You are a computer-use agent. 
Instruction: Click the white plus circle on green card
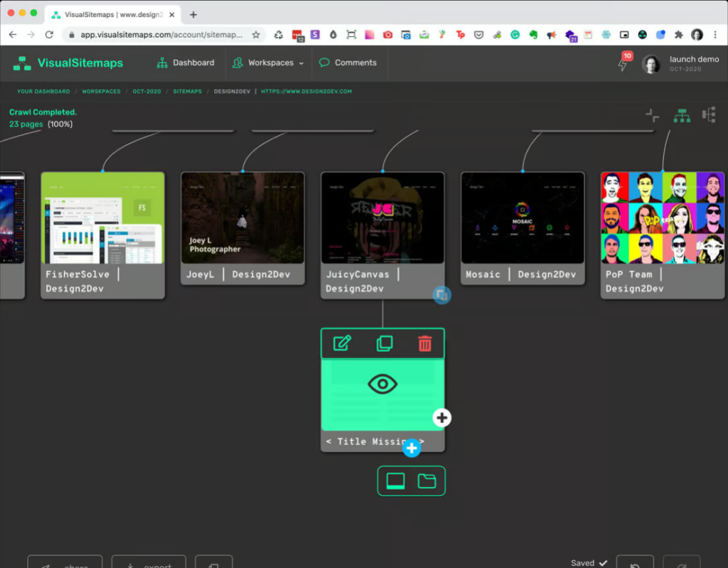[442, 417]
